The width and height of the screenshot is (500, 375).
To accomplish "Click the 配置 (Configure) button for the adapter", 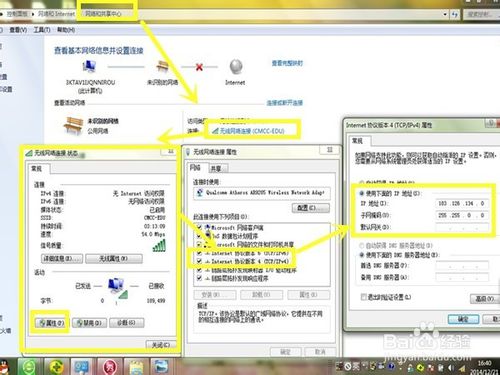I will point(311,208).
